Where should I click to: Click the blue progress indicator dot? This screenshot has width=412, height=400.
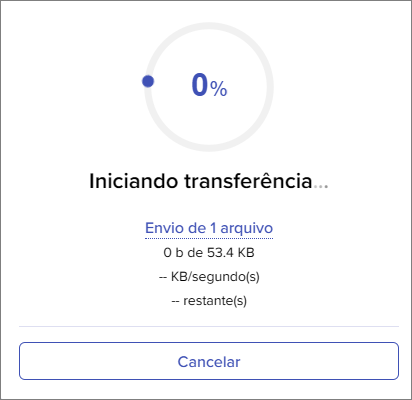pyautogui.click(x=148, y=81)
